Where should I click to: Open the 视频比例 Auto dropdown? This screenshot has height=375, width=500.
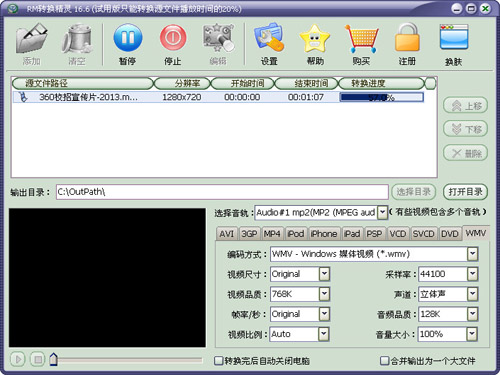(x=323, y=334)
